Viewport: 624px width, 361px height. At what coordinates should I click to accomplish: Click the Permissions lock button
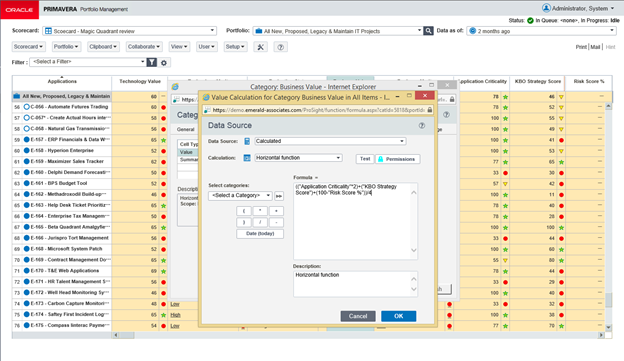pos(397,159)
